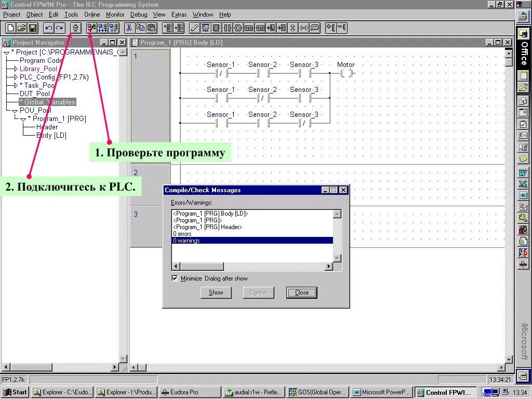Image resolution: width=532 pixels, height=399 pixels.
Task: Select the contact insert tool
Action: pyautogui.click(x=227, y=28)
